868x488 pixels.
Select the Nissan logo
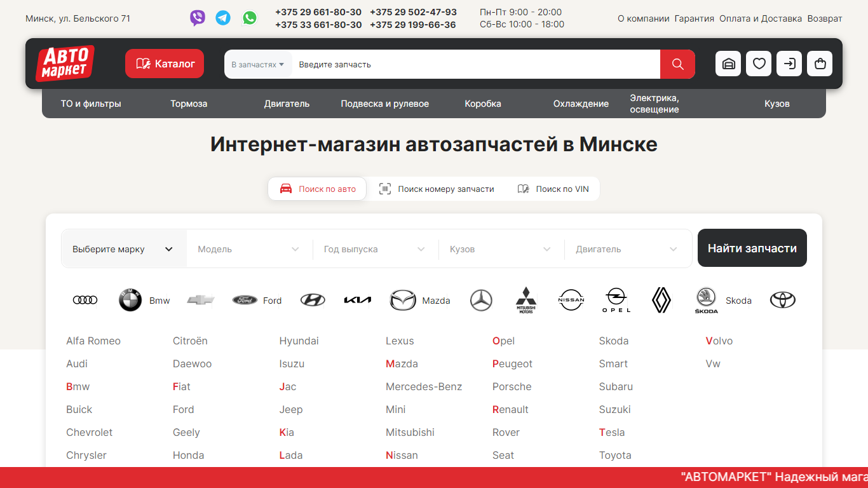pyautogui.click(x=571, y=300)
